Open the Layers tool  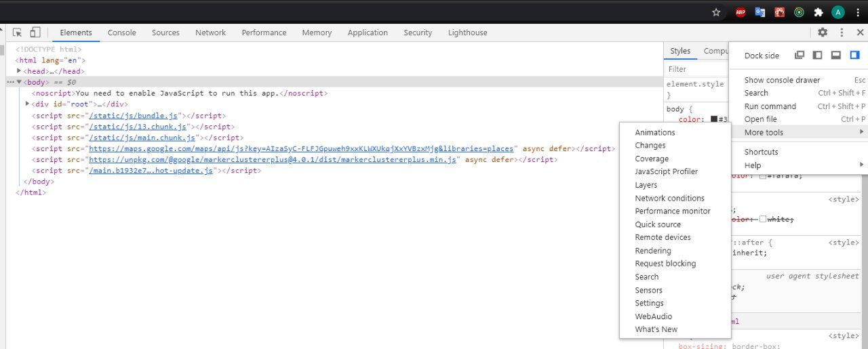[x=675, y=185]
